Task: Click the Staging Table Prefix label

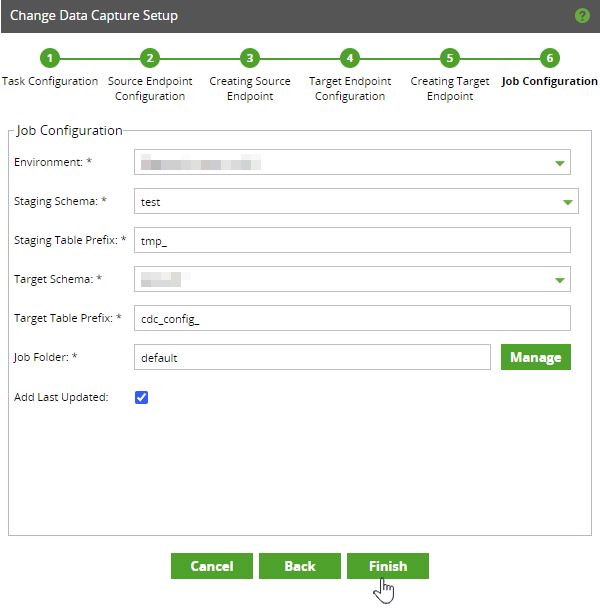Action: pyautogui.click(x=70, y=240)
